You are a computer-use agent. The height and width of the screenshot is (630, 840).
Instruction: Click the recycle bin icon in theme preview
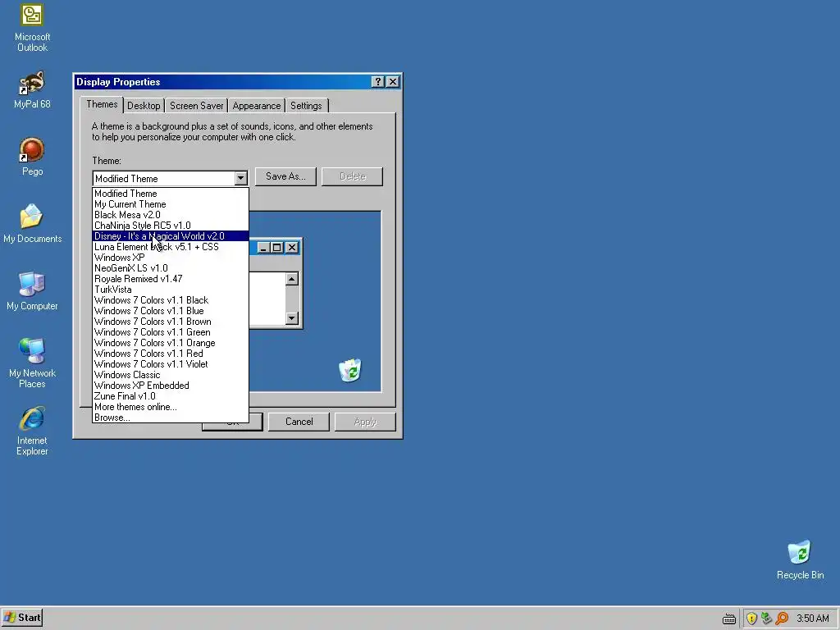(x=350, y=370)
